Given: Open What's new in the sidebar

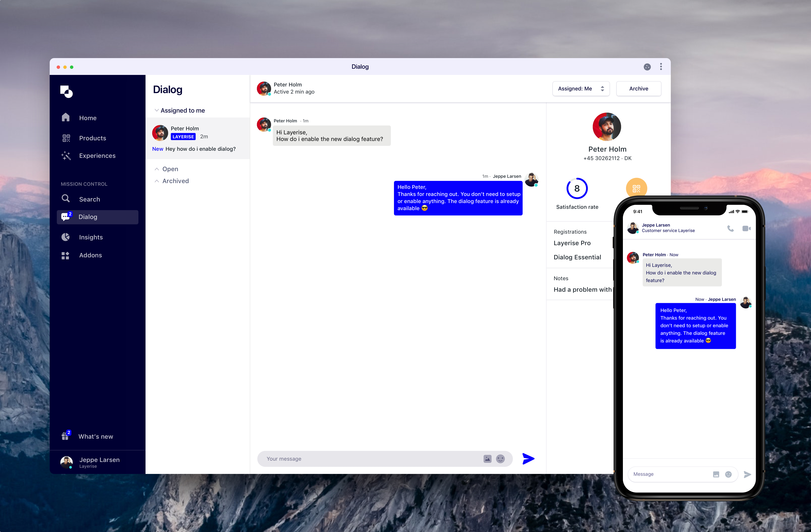Looking at the screenshot, I should [95, 436].
